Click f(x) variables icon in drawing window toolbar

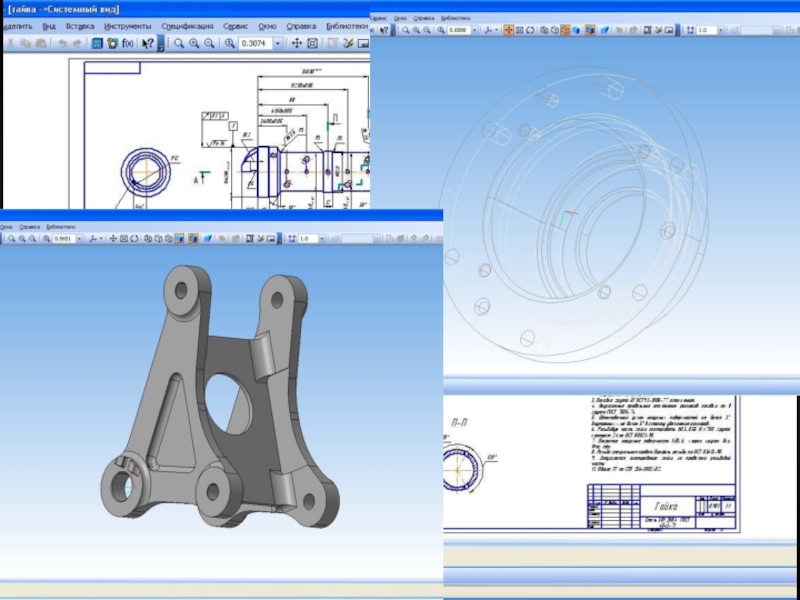click(128, 44)
